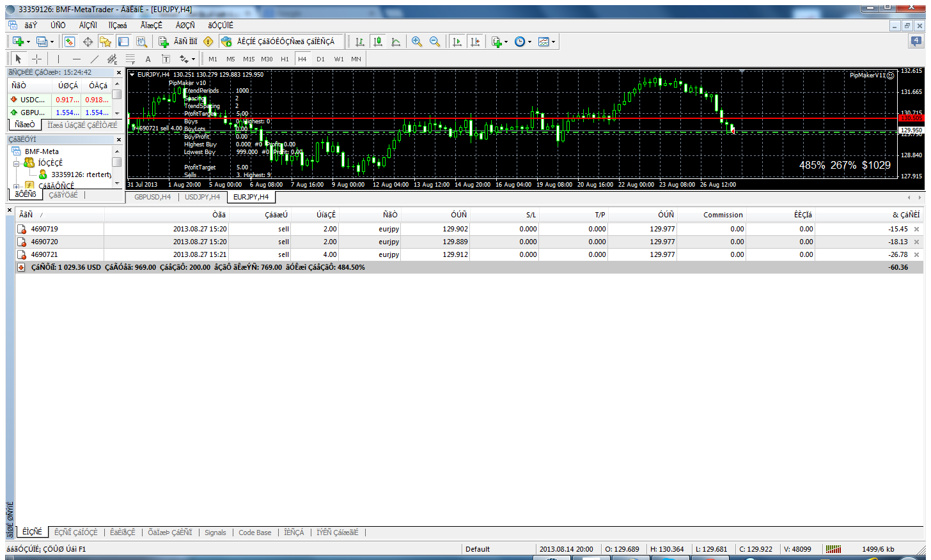Image resolution: width=931 pixels, height=560 pixels.
Task: Open the Periods dropdown arrow
Action: [529, 42]
